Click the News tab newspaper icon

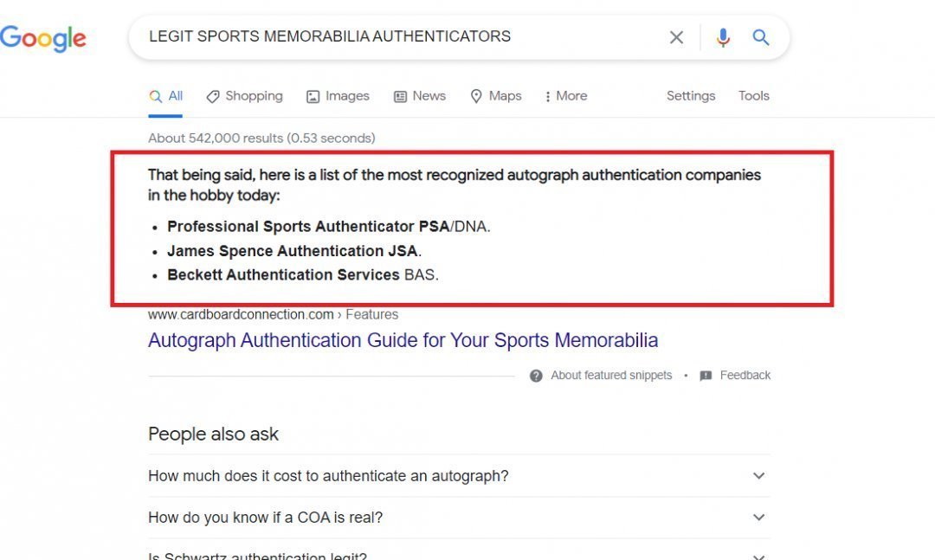click(400, 97)
